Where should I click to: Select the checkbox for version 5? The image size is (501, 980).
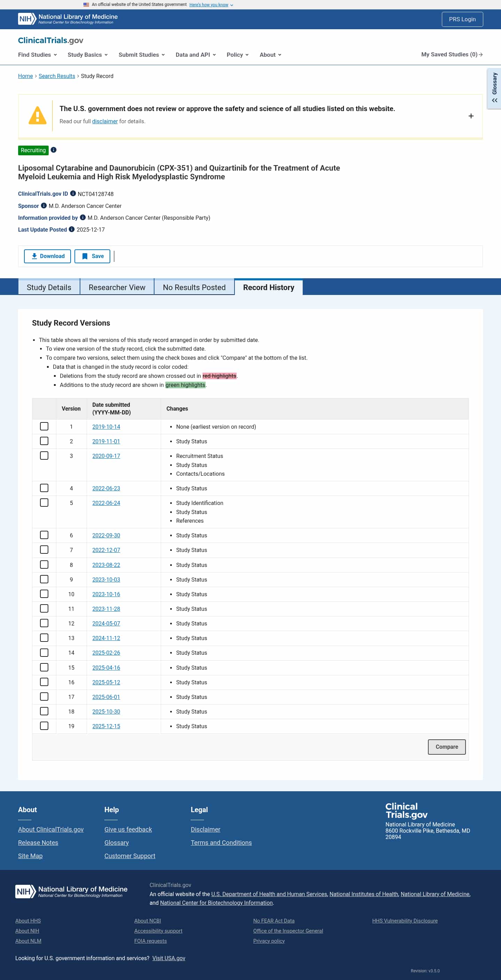(x=44, y=503)
